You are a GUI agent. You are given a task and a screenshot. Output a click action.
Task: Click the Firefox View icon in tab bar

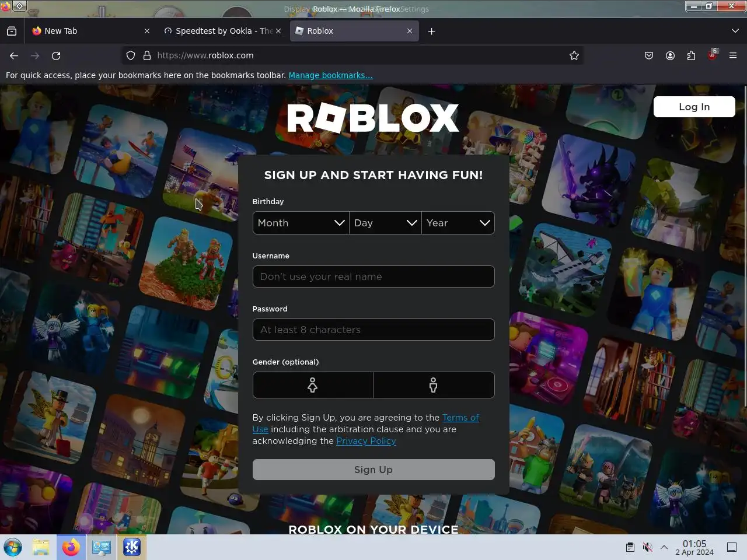[12, 31]
